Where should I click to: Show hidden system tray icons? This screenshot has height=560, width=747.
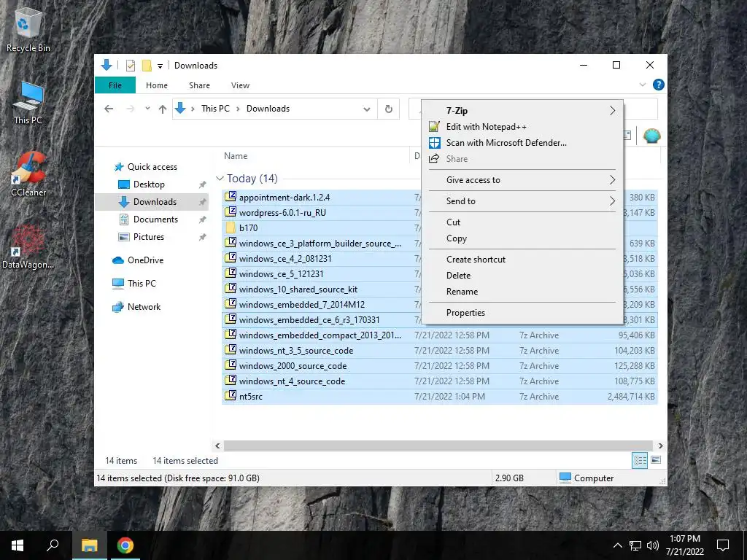pyautogui.click(x=617, y=545)
